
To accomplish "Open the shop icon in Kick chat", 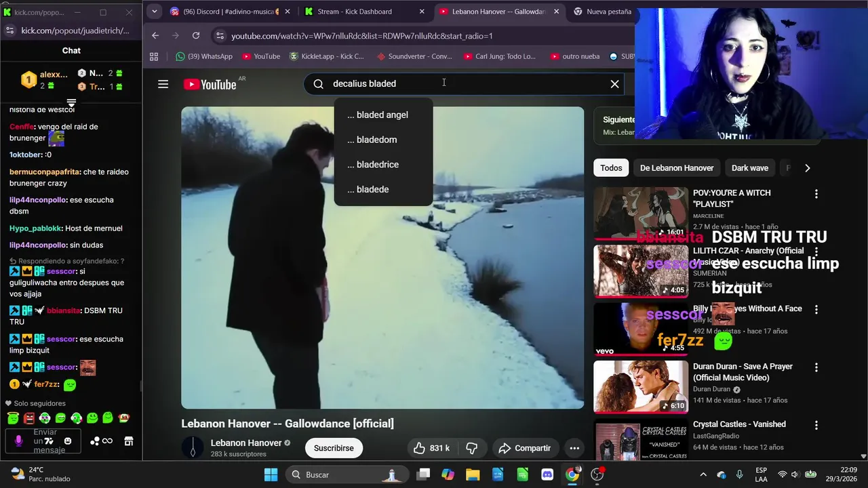I will [128, 441].
